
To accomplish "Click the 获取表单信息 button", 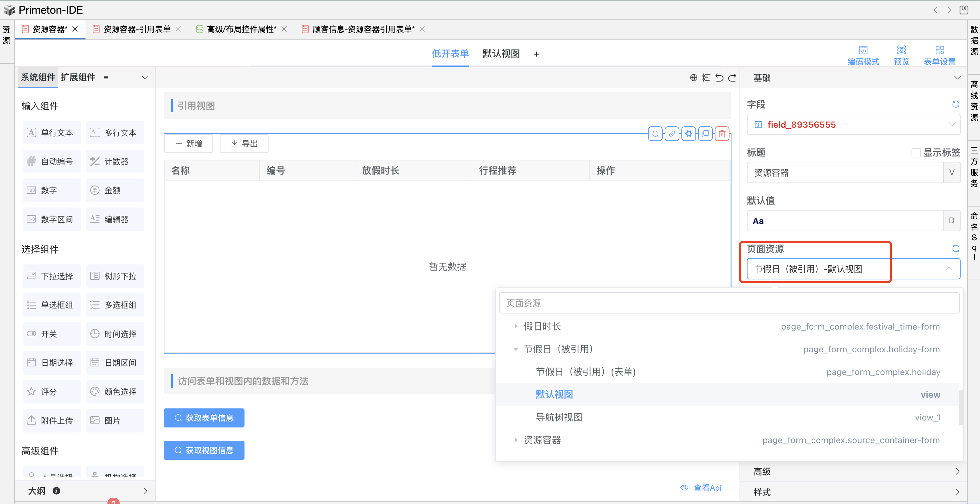I will coord(204,417).
